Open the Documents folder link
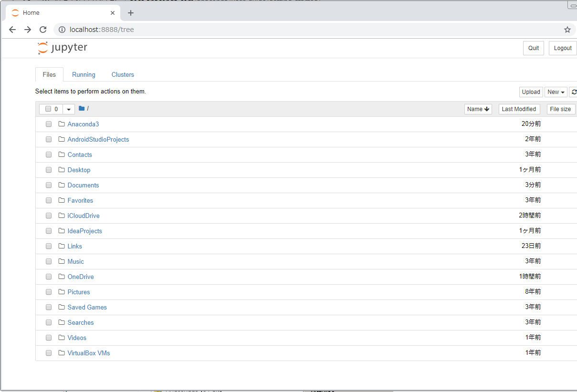Viewport: 577px width, 392px height. pos(83,185)
